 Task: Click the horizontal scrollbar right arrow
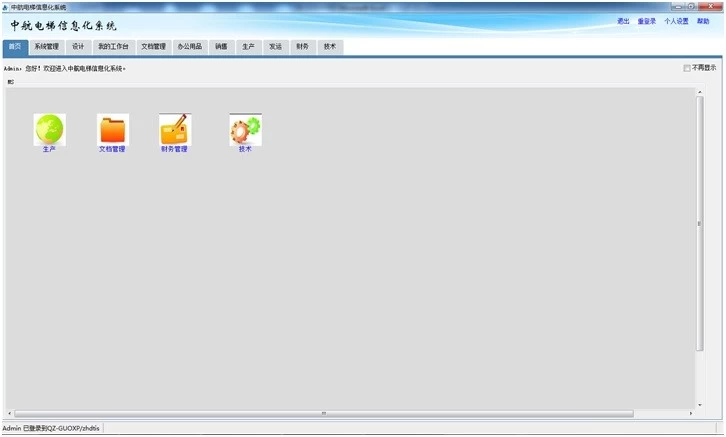[690, 413]
